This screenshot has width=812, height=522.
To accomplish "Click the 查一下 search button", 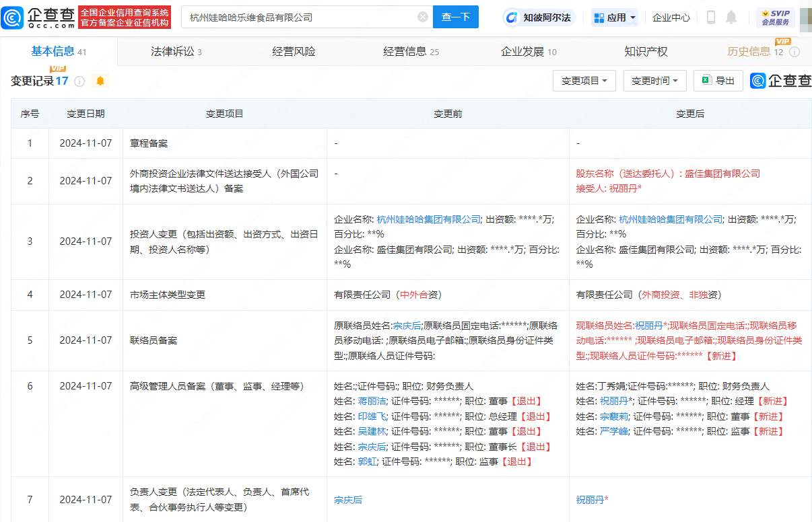I will point(456,17).
